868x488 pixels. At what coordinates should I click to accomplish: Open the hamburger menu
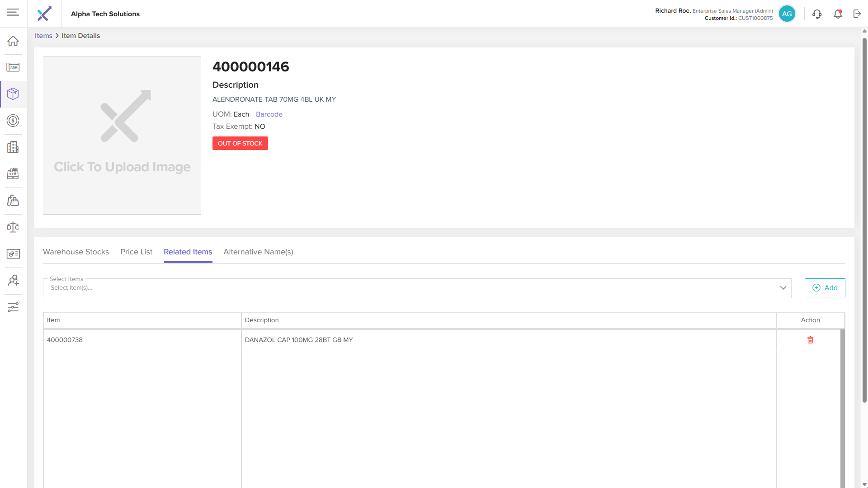tap(13, 12)
